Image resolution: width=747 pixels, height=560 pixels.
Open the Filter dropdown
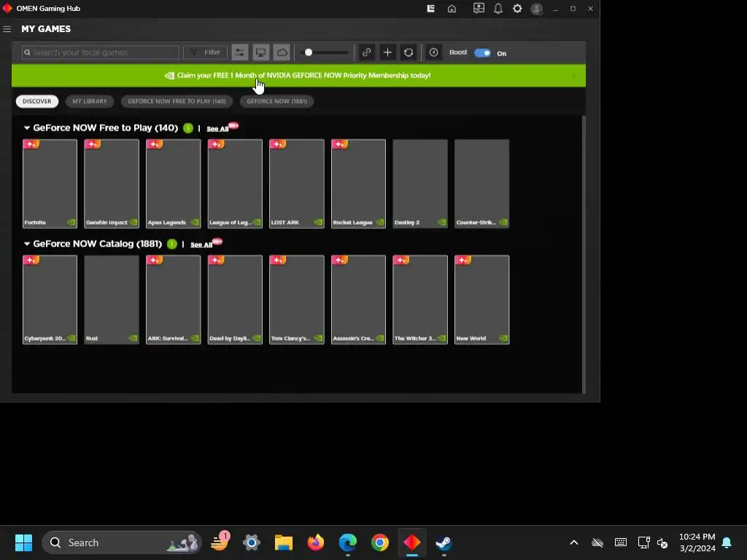(205, 52)
